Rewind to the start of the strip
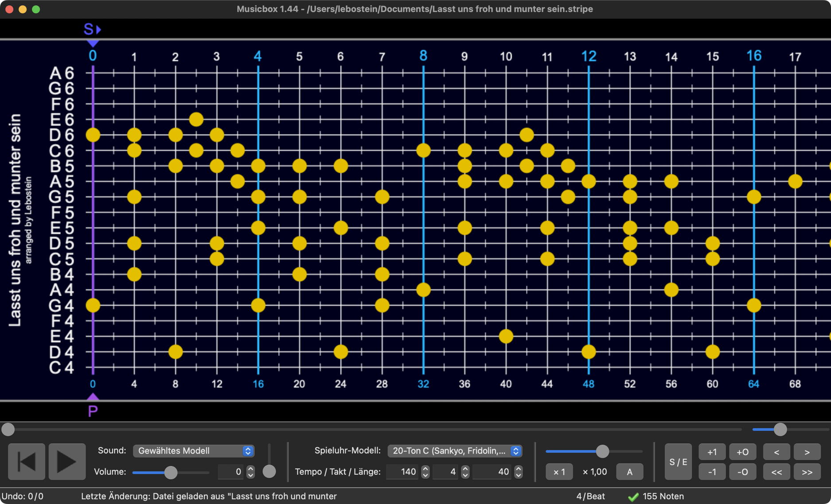831x504 pixels. 27,461
